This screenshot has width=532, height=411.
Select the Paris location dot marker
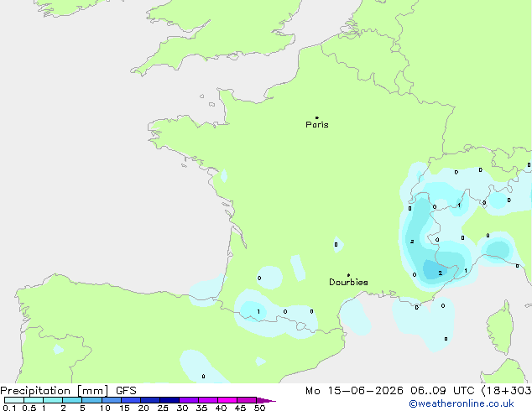(x=317, y=117)
